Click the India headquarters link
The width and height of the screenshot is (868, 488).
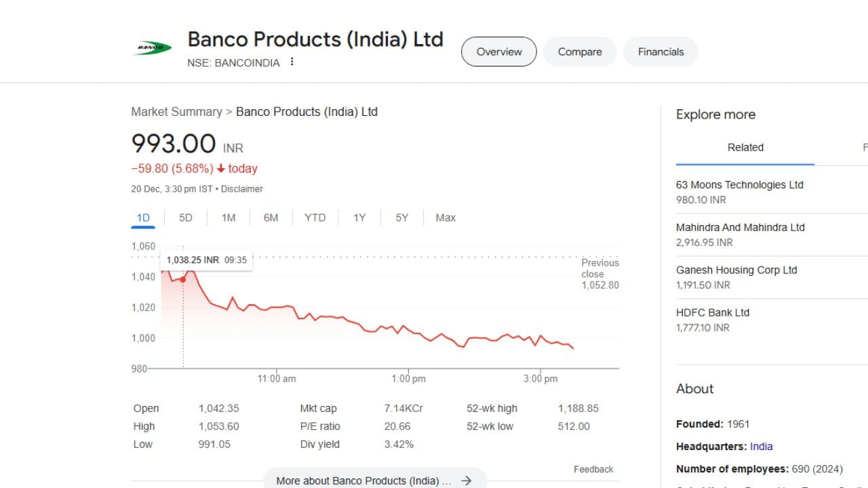(x=761, y=447)
